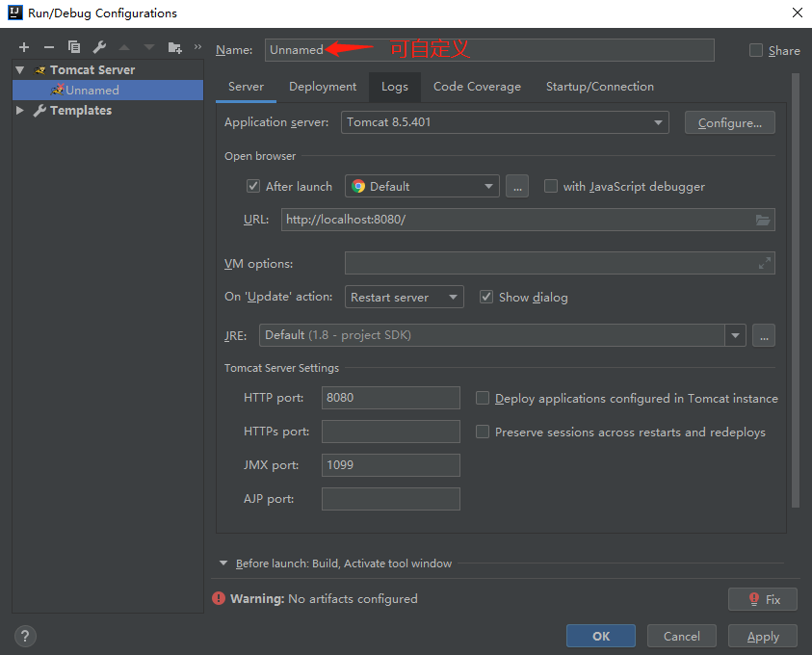This screenshot has height=655, width=812.
Task: Switch to the Server tab
Action: click(246, 87)
